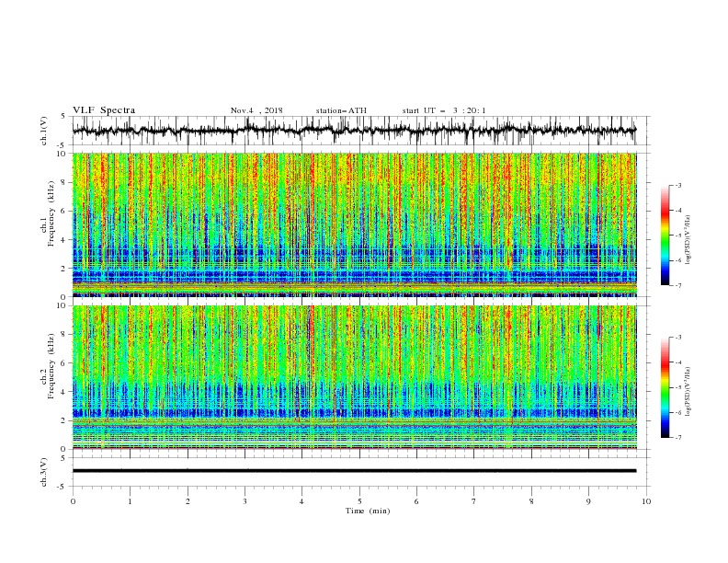Click the 'ch.3(V)' axis label

coord(44,472)
